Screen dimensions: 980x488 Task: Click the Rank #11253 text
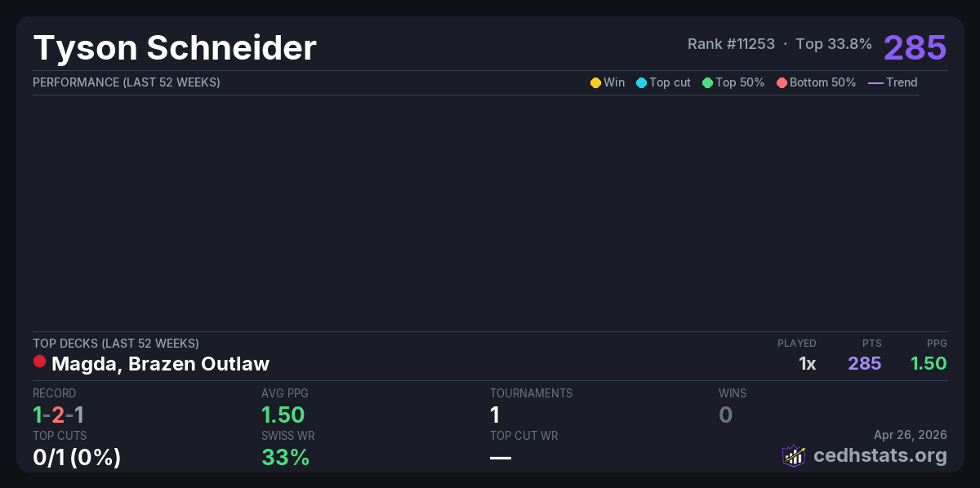point(731,44)
